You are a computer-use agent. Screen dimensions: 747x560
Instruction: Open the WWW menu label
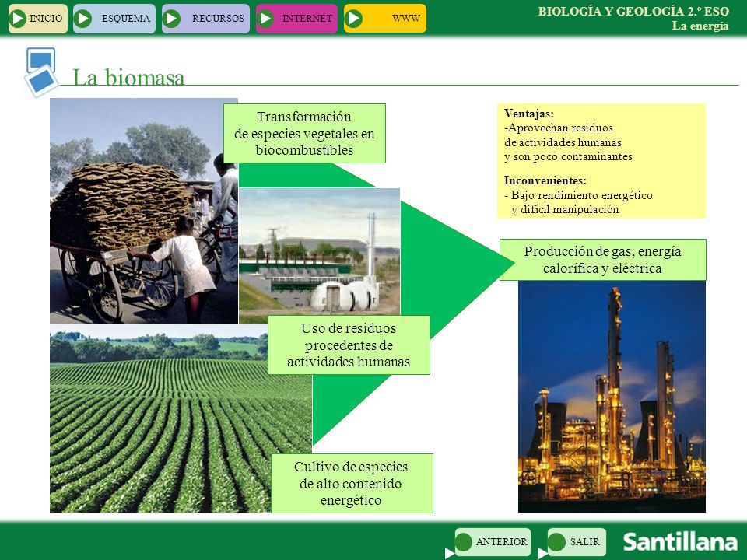(x=406, y=19)
